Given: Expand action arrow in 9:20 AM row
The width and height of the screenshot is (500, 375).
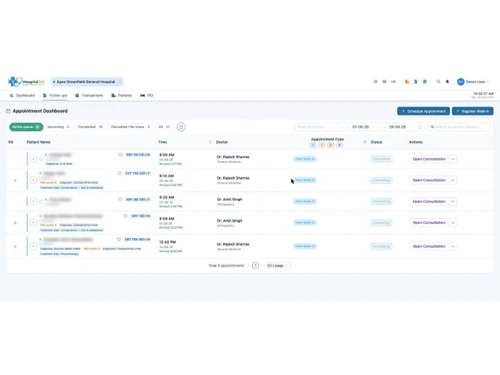Looking at the screenshot, I should click(453, 202).
